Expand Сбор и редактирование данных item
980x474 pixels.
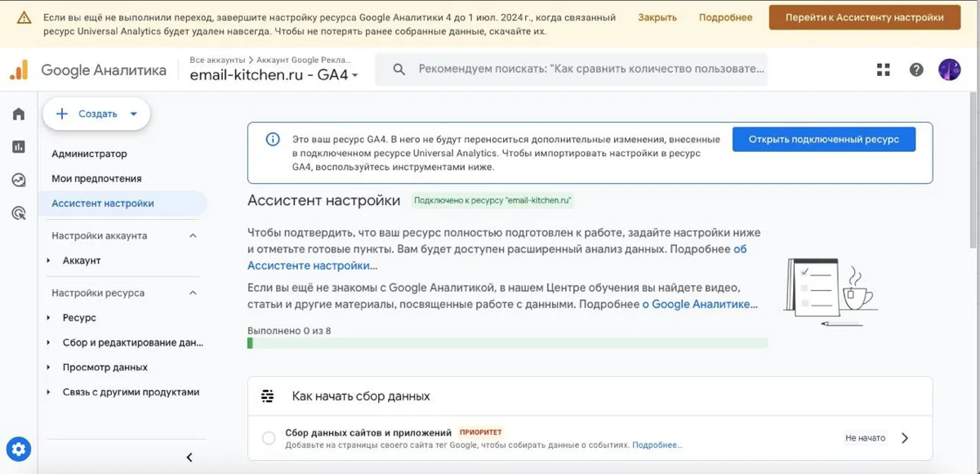50,342
